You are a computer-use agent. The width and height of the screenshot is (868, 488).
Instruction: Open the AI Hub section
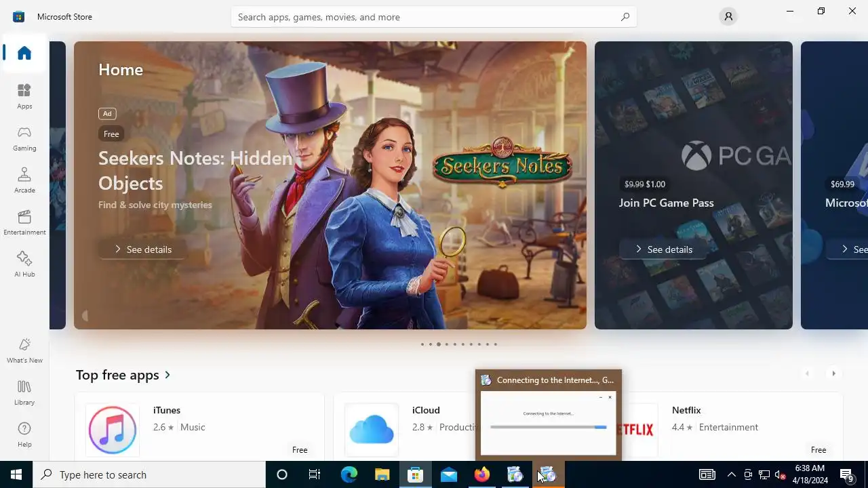[24, 264]
